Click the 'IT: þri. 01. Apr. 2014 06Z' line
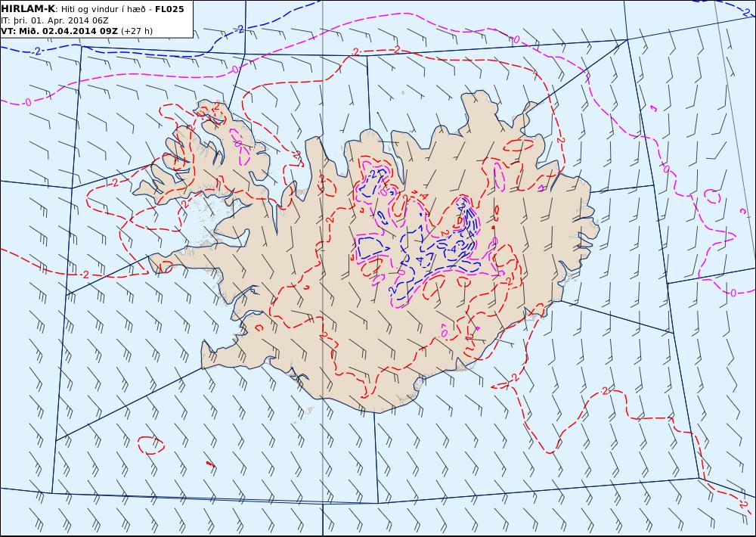 54,20
